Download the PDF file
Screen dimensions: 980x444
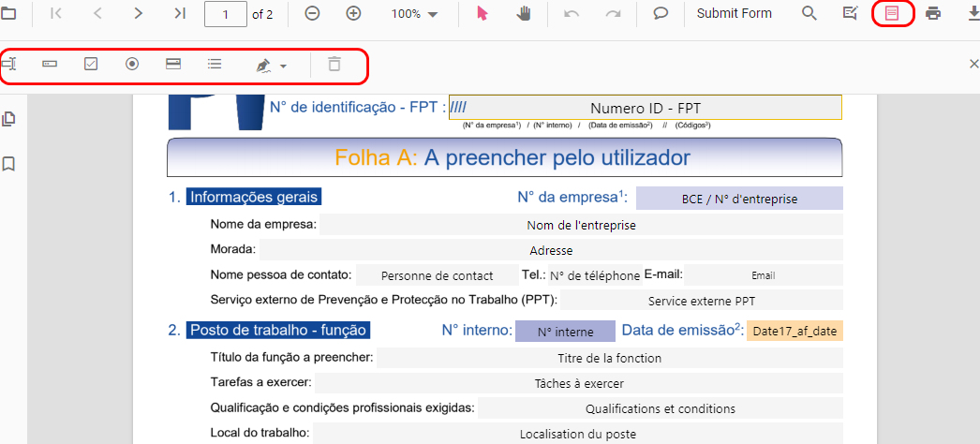pos(973,13)
